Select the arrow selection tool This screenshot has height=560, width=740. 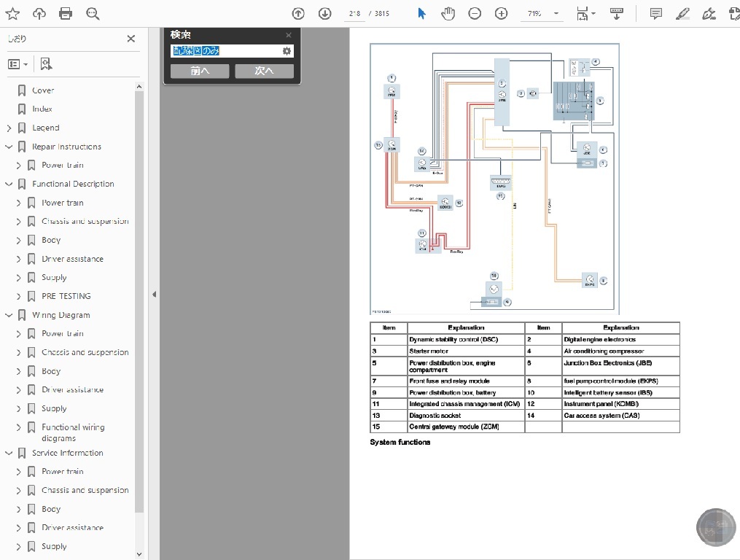pyautogui.click(x=421, y=14)
